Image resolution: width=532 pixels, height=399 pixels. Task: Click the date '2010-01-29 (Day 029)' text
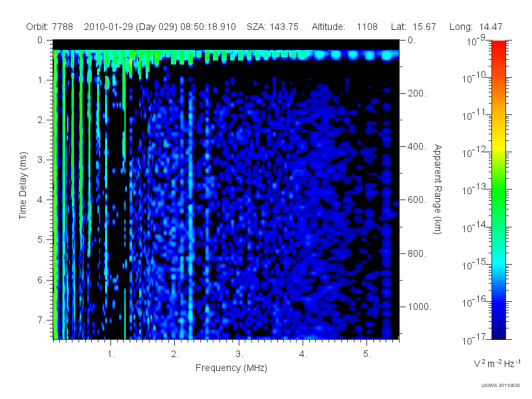coord(130,27)
